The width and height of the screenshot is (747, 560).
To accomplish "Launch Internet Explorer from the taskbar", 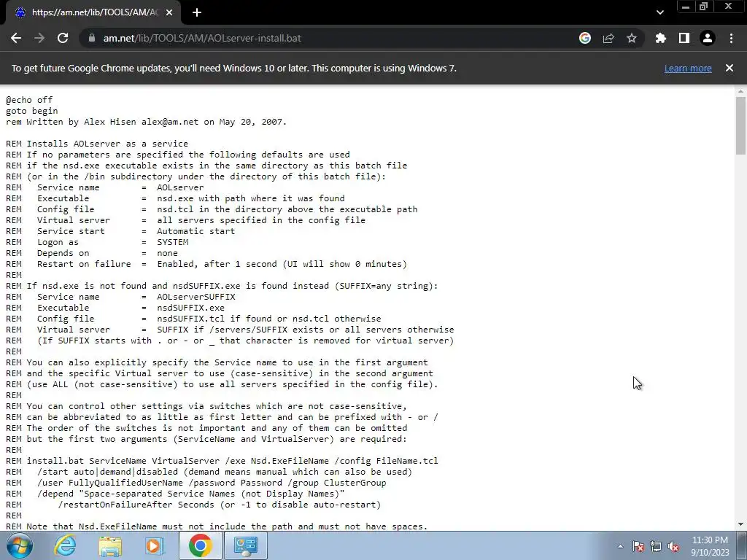I will (x=65, y=545).
